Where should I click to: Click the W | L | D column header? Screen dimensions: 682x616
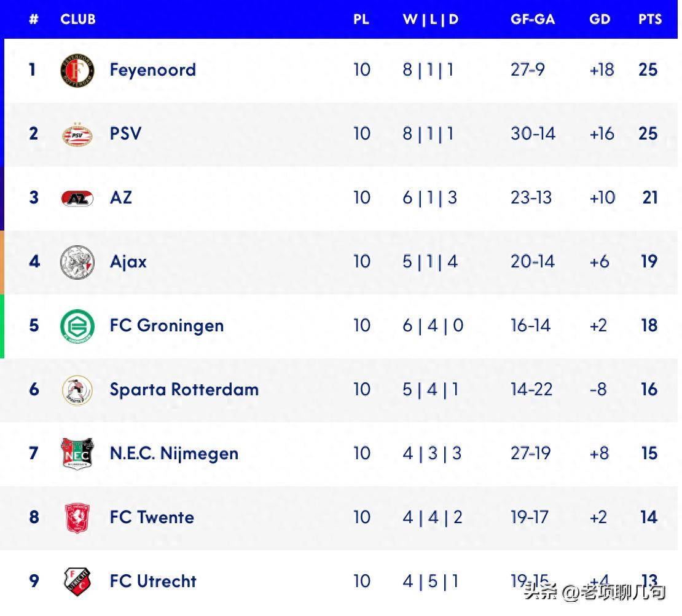point(431,19)
